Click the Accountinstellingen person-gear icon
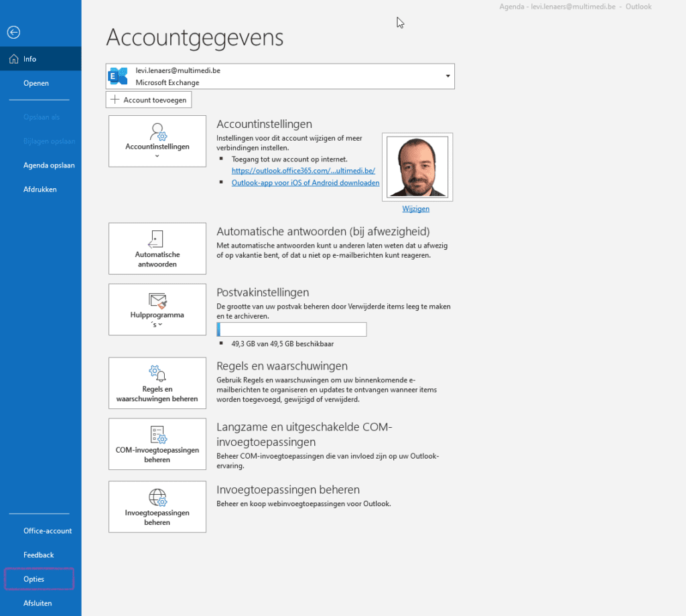 [158, 132]
